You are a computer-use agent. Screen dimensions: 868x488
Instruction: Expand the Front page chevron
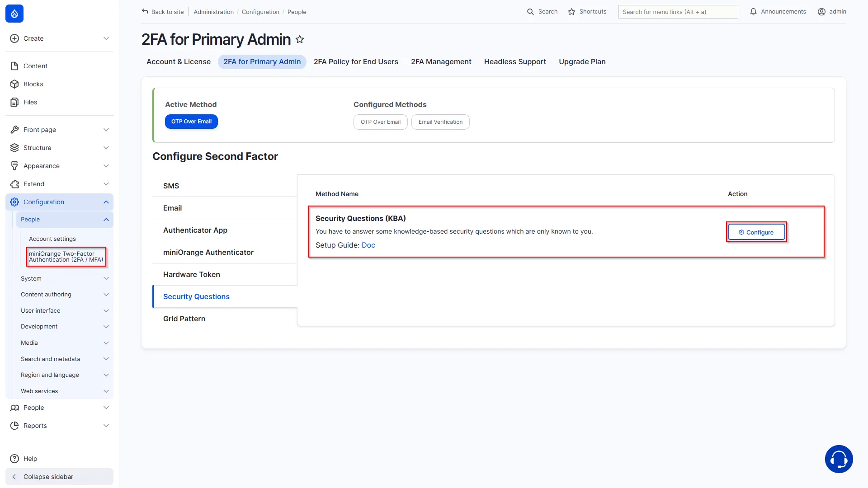coord(106,130)
